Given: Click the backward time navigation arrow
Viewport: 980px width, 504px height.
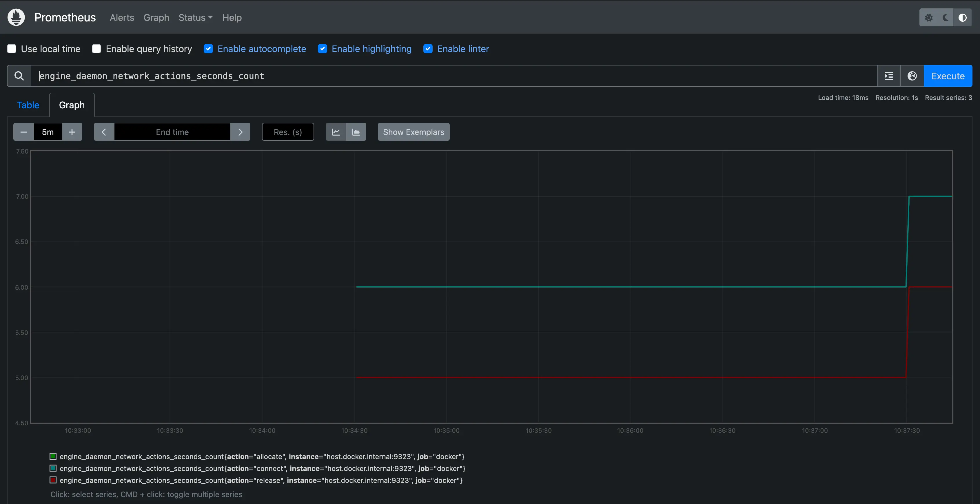Looking at the screenshot, I should 103,132.
